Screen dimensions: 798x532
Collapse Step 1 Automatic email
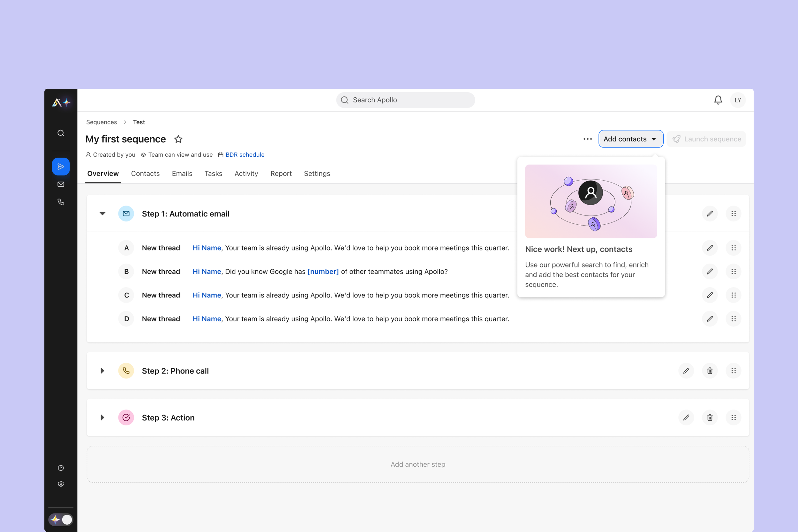coord(102,214)
